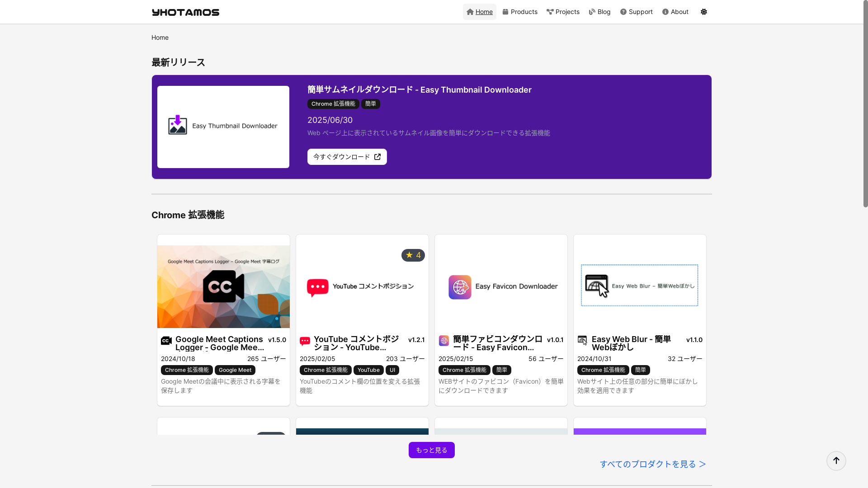Viewport: 868px width, 488px height.
Task: Click the もっと見る button
Action: tap(432, 450)
